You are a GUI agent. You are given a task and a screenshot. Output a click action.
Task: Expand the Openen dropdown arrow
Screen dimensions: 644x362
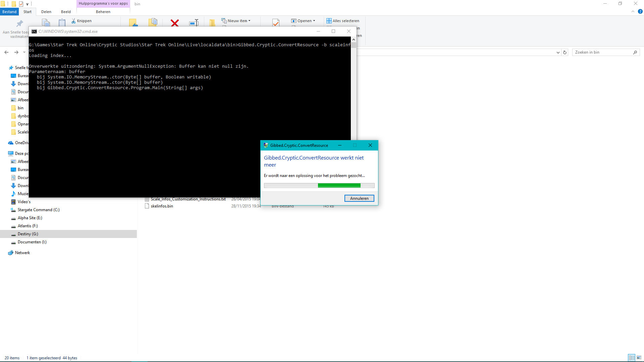tap(314, 21)
